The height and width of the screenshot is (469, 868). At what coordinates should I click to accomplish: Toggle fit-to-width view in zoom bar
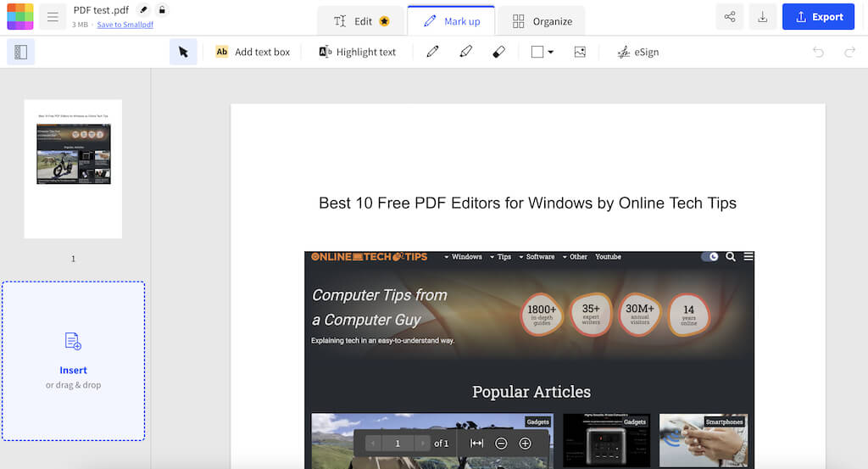(x=477, y=444)
